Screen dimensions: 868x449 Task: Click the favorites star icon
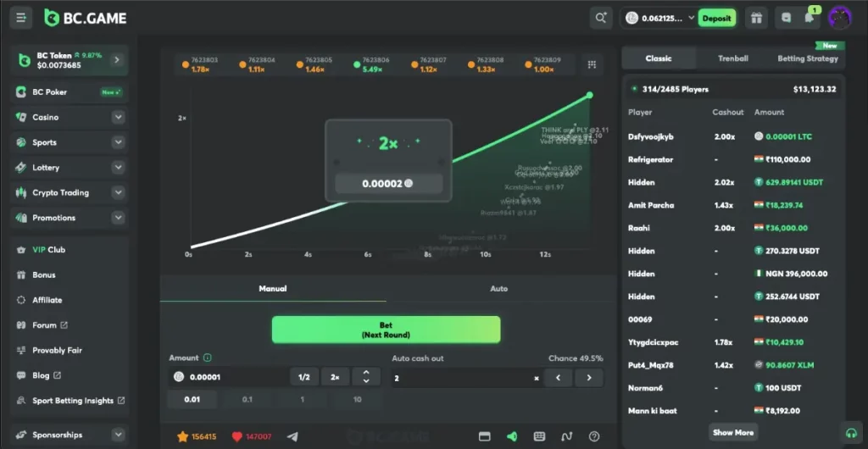pos(183,437)
